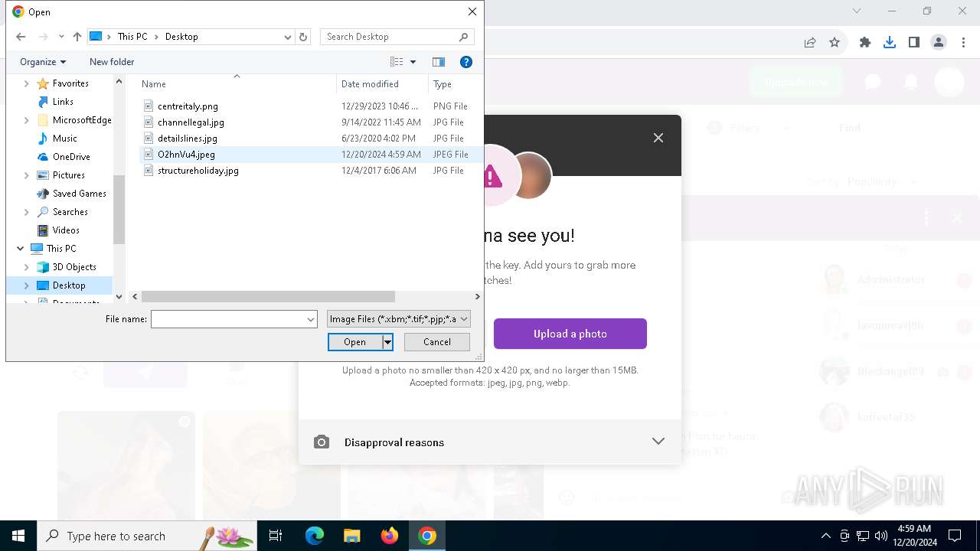Image resolution: width=980 pixels, height=551 pixels.
Task: Open Chrome extensions puzzle icon
Action: (865, 43)
